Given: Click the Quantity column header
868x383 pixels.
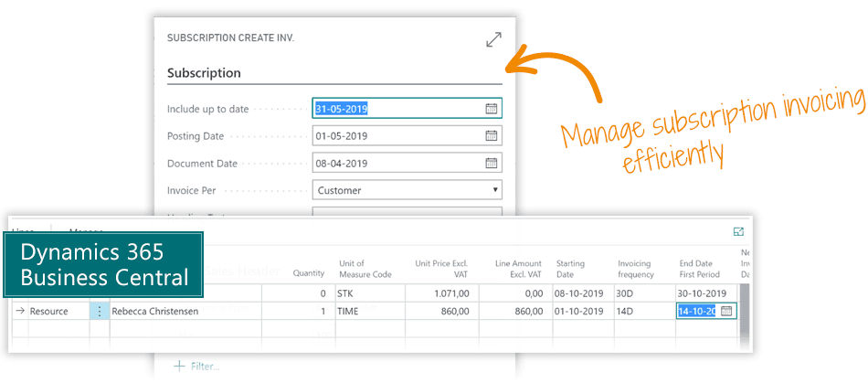Looking at the screenshot, I should click(308, 273).
